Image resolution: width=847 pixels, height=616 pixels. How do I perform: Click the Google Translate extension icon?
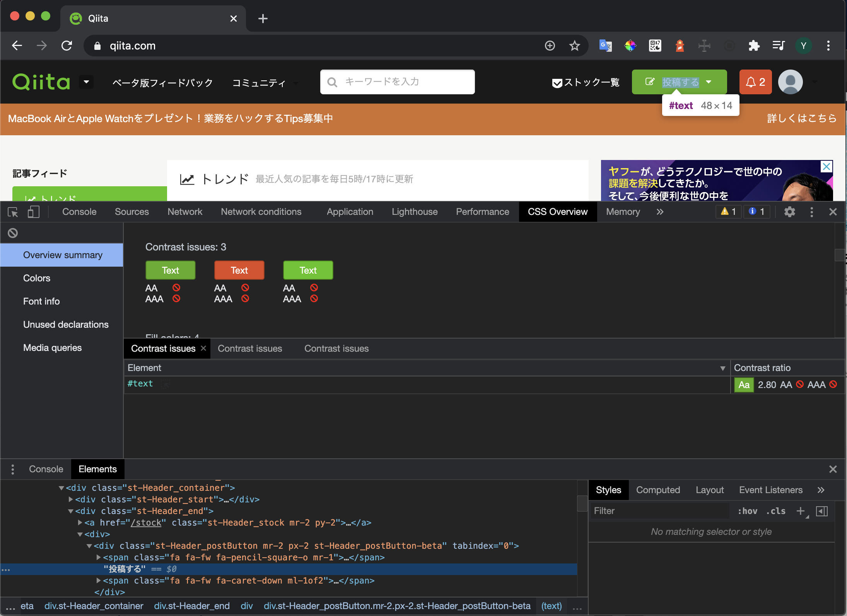click(605, 46)
